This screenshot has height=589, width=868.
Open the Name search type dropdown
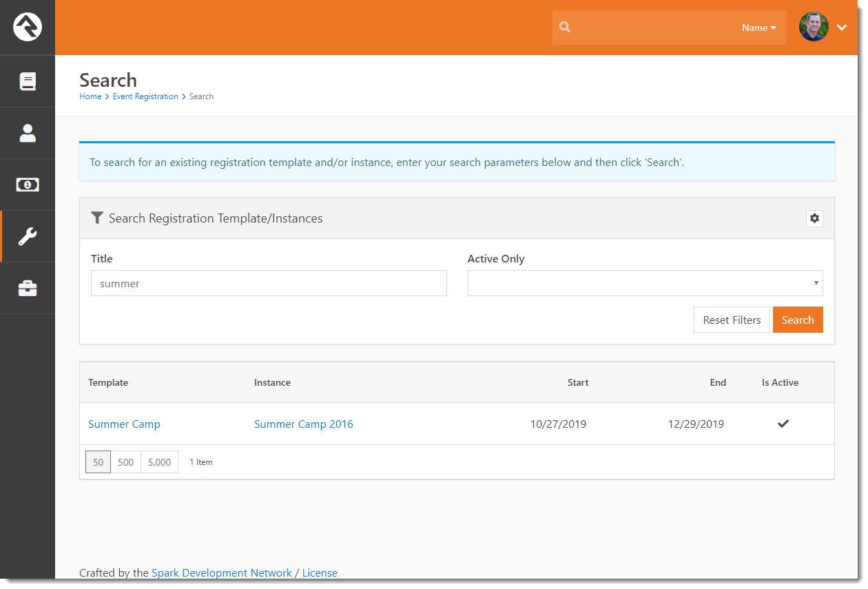point(759,28)
